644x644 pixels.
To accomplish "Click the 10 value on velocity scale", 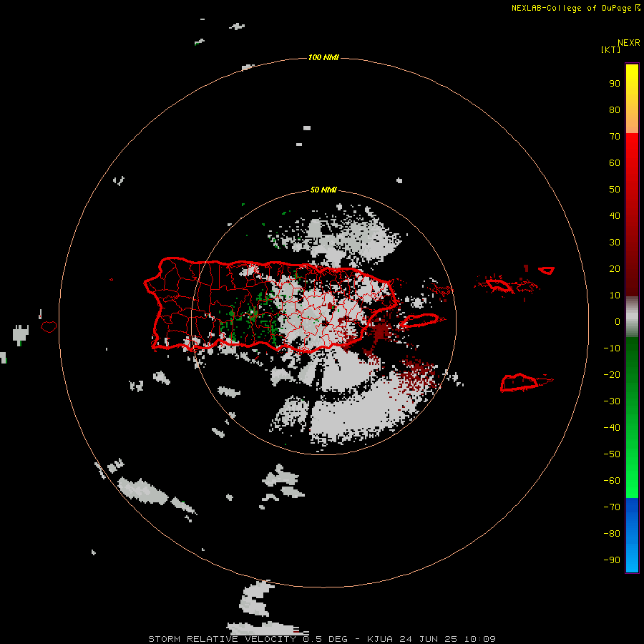I will click(x=615, y=296).
